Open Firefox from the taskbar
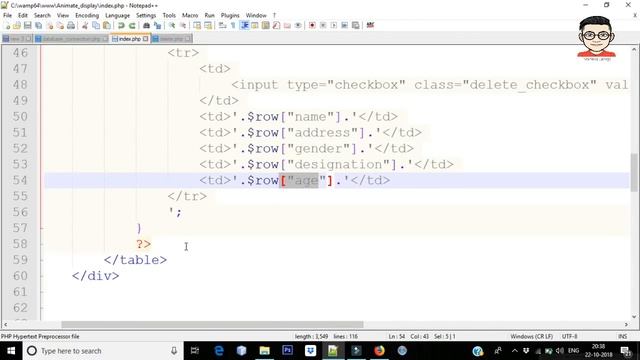The width and height of the screenshot is (640, 360). coord(379,351)
